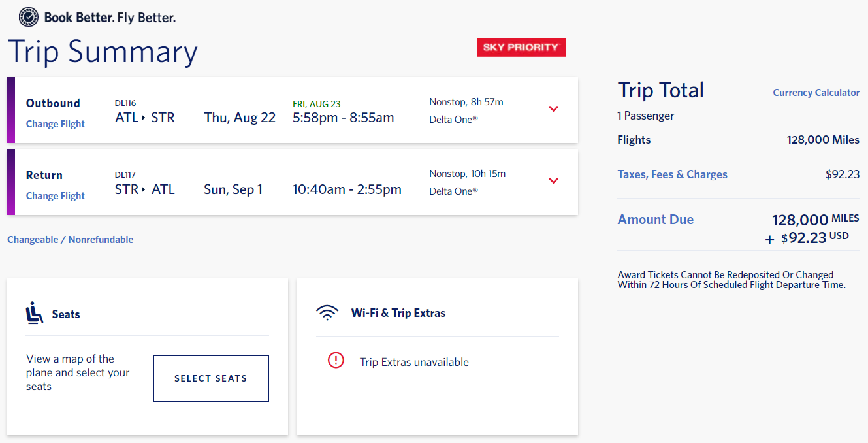
Task: View Taxes, Fees & Charges breakdown
Action: click(x=672, y=174)
